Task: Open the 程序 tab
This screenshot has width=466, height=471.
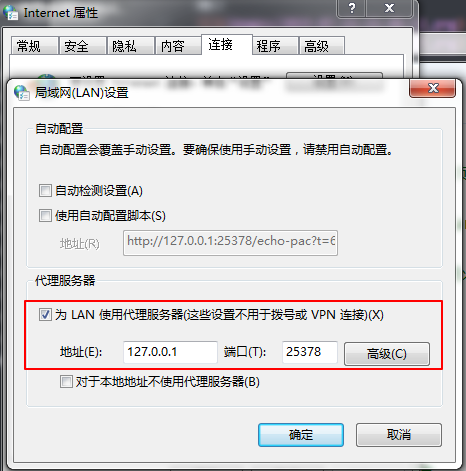Action: tap(275, 46)
